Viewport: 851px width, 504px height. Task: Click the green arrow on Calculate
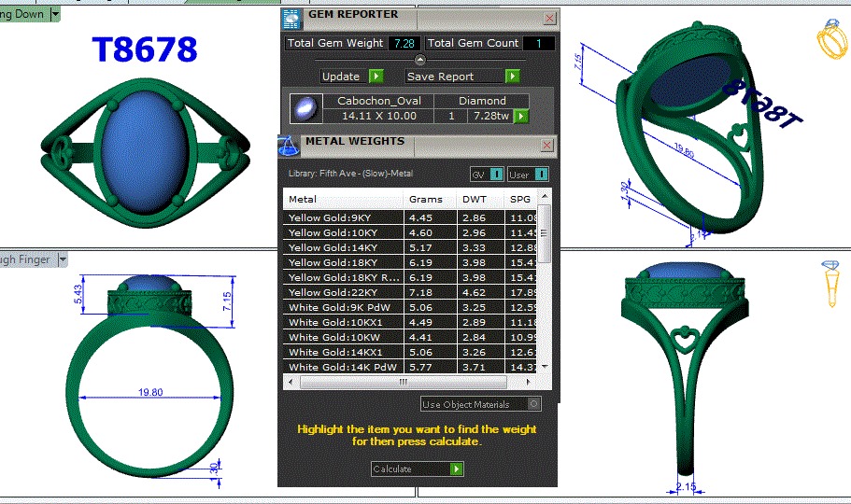coord(455,469)
